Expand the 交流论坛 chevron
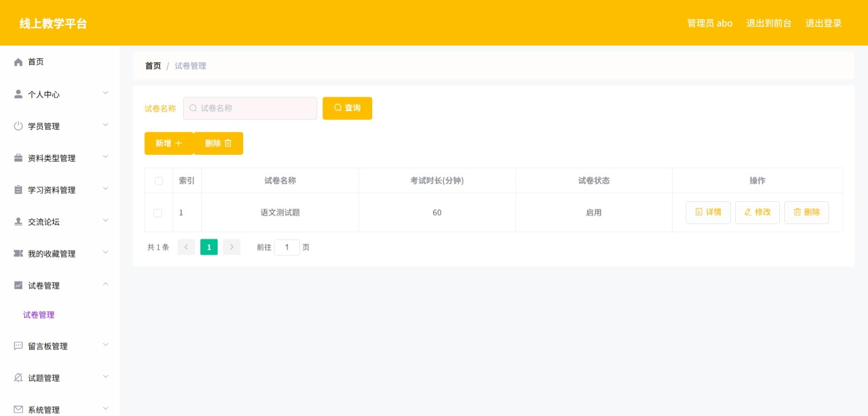Screen dimensions: 868x416 [x=105, y=220]
